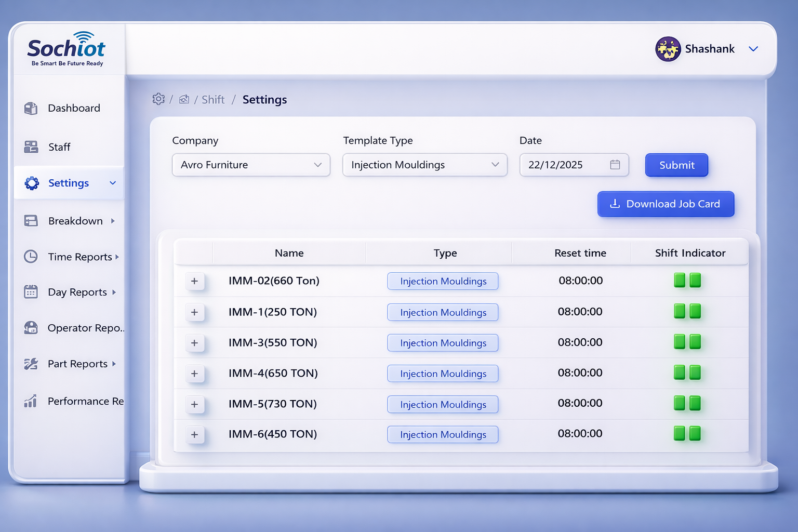Open the Company dropdown showing Avro Furniture
Screen dimensions: 798x532
coord(251,165)
